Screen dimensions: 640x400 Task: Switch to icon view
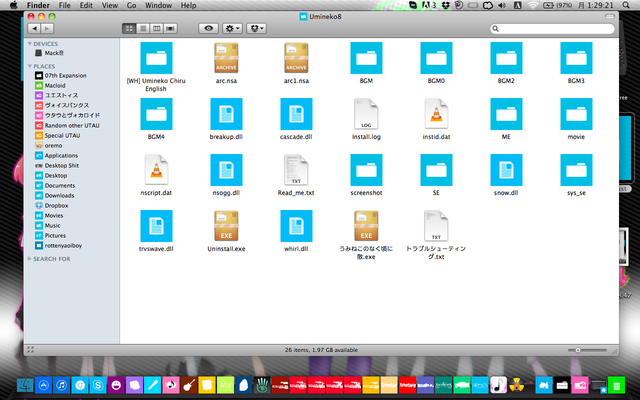coord(129,28)
